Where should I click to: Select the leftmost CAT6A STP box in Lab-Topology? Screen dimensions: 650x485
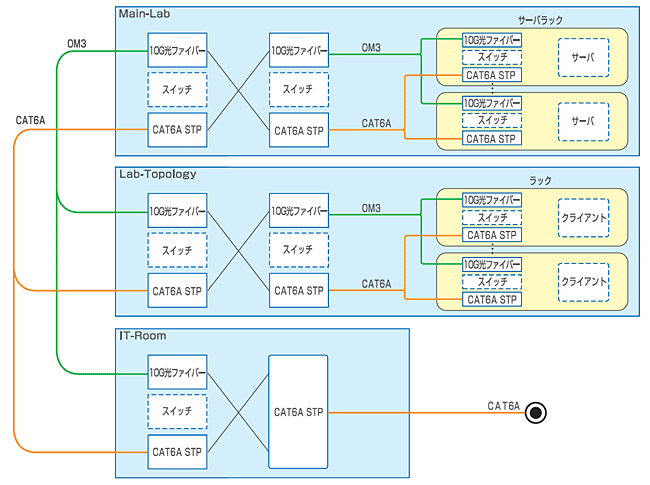coord(177,291)
